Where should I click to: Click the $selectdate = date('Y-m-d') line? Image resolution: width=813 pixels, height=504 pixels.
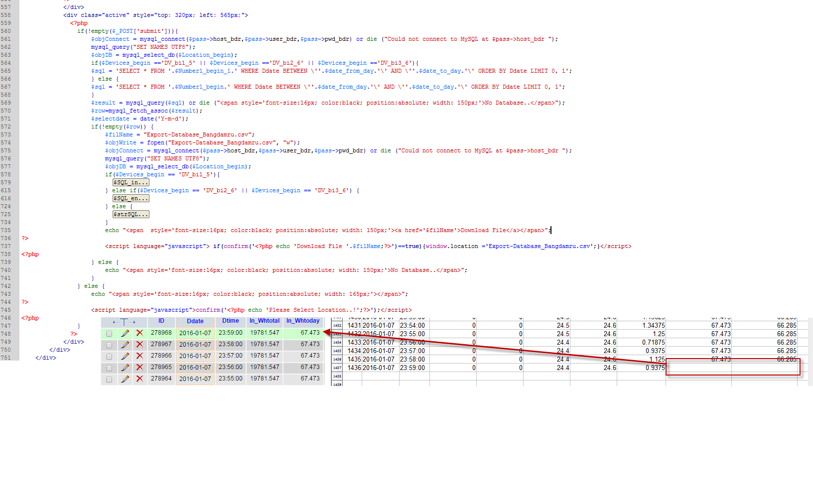pyautogui.click(x=140, y=119)
